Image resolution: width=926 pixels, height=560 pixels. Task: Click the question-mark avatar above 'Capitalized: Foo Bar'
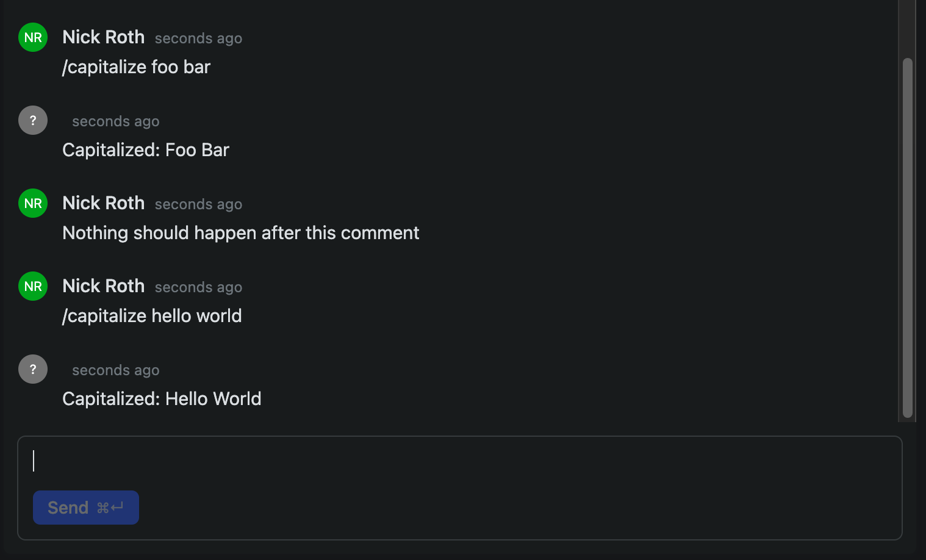pos(33,120)
